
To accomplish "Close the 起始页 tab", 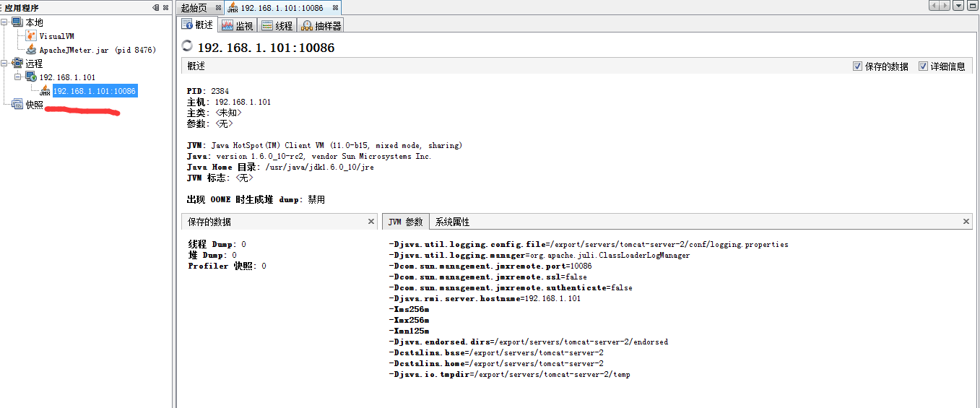I will pos(218,7).
